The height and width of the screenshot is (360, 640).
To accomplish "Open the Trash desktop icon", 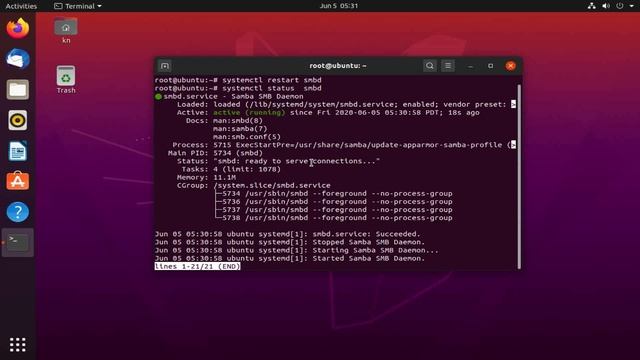I will (x=66, y=80).
